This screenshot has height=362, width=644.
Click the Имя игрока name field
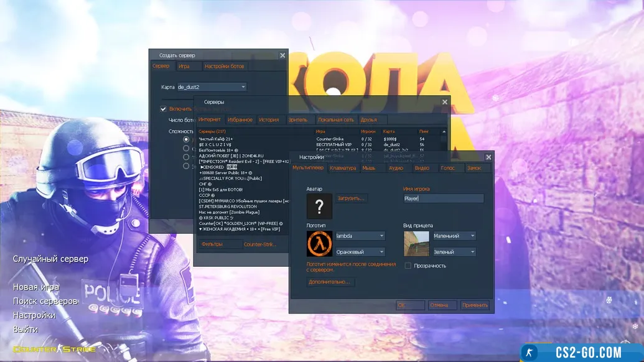coord(444,198)
